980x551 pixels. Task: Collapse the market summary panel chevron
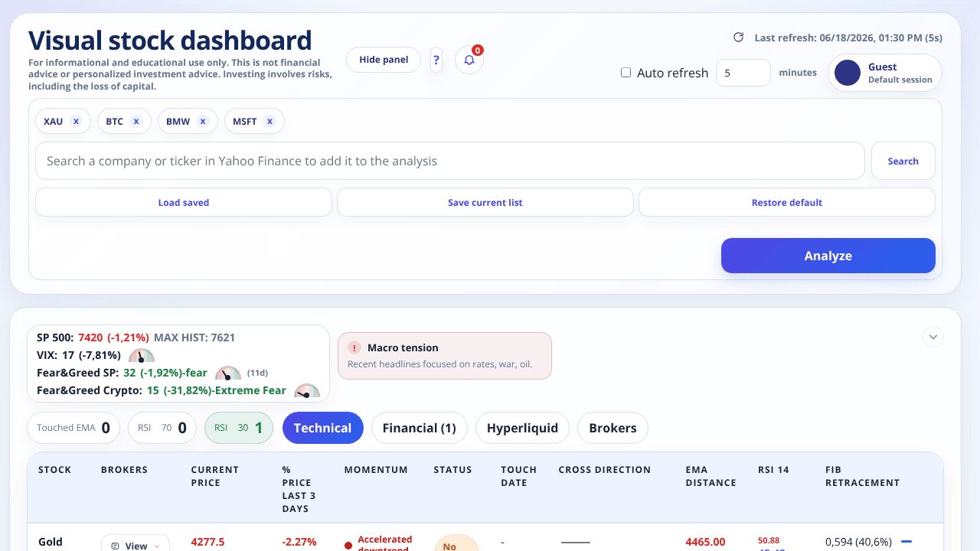point(933,337)
